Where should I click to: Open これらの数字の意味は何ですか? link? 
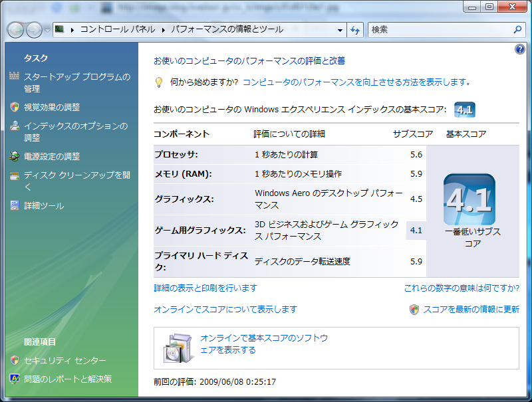coord(462,288)
